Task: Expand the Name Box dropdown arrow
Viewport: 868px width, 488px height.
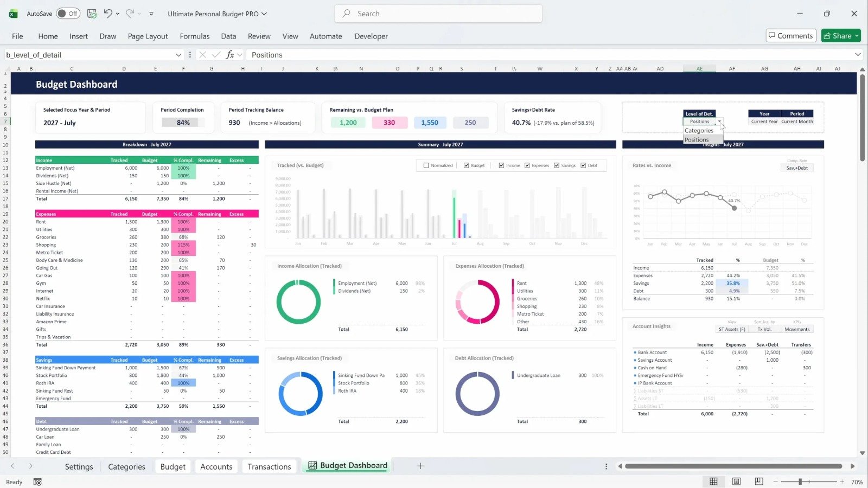Action: [x=178, y=55]
